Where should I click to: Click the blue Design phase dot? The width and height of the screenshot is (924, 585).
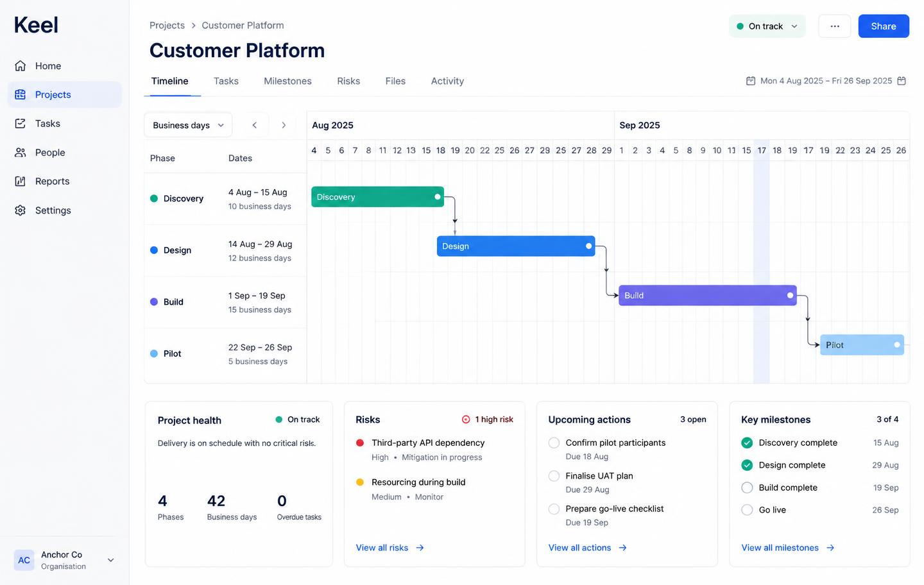pos(154,250)
